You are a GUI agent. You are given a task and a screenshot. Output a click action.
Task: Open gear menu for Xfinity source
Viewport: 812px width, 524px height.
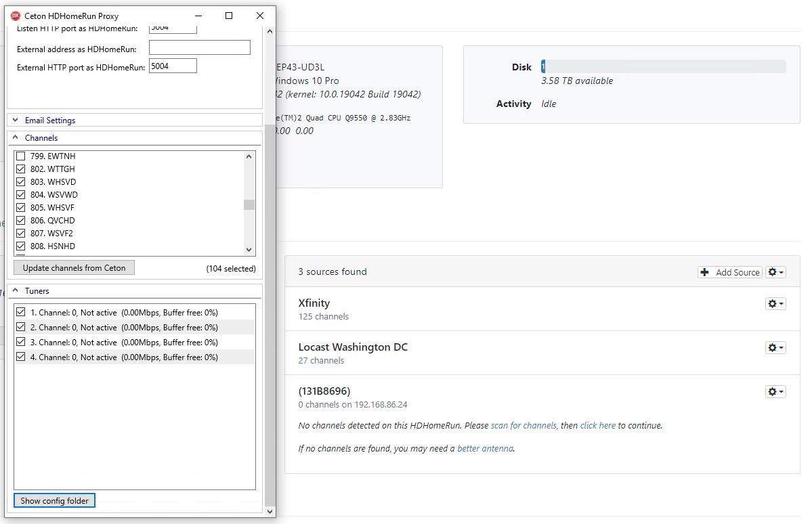click(775, 304)
